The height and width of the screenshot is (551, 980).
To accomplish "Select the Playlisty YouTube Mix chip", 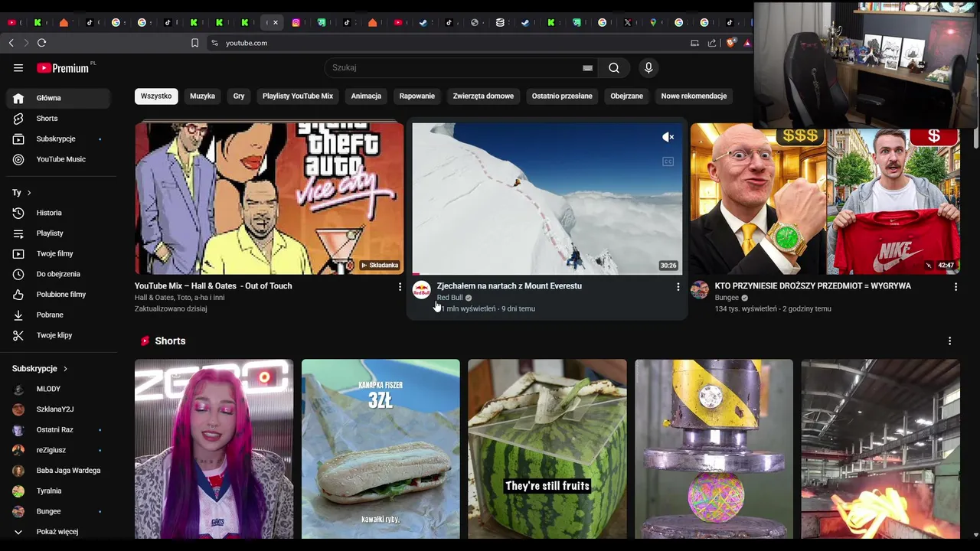I will (298, 96).
